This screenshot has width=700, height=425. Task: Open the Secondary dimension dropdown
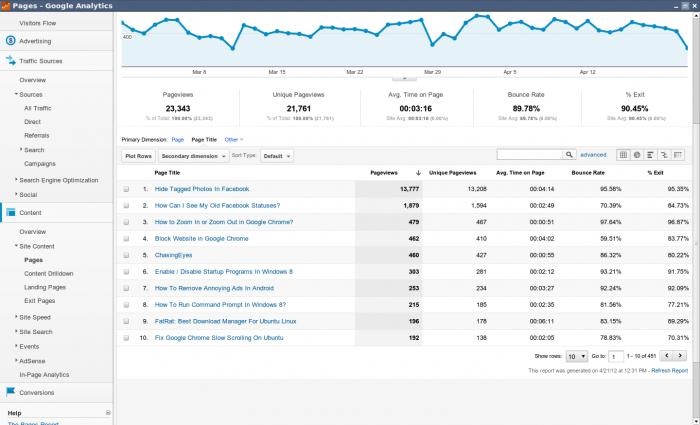click(x=193, y=156)
